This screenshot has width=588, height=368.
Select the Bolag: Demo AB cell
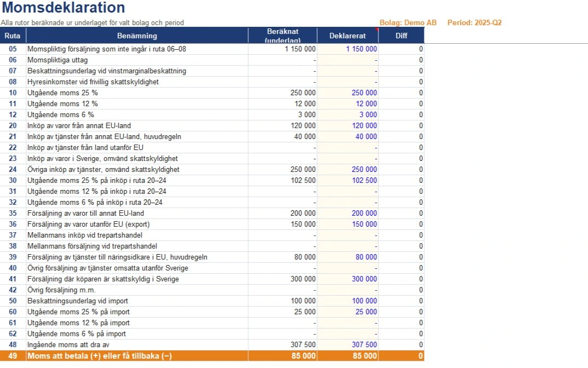pyautogui.click(x=408, y=22)
